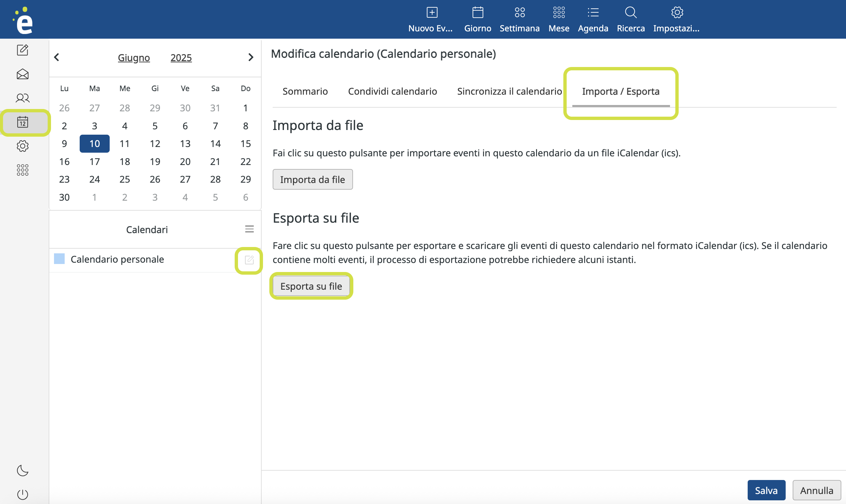Select June 28 in mini calendar

(x=215, y=179)
